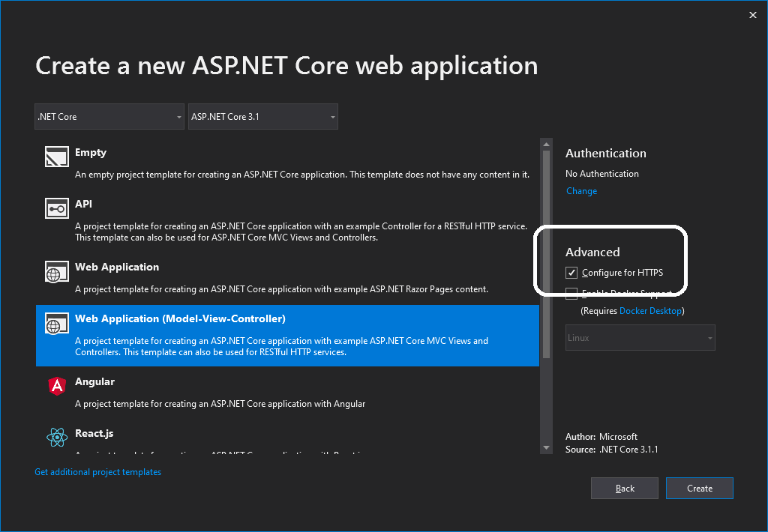This screenshot has height=532, width=768.
Task: Click the No Authentication text
Action: 602,174
